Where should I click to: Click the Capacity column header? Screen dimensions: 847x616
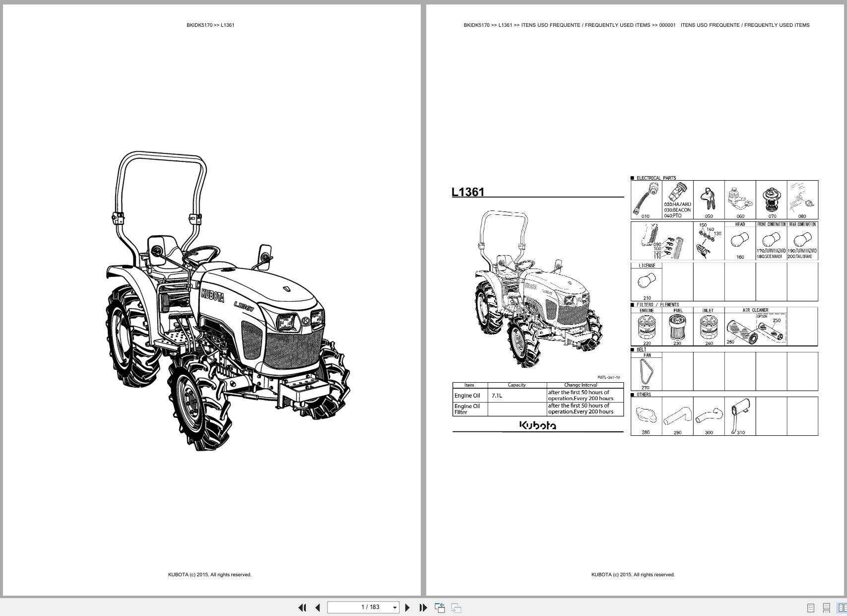(x=517, y=385)
